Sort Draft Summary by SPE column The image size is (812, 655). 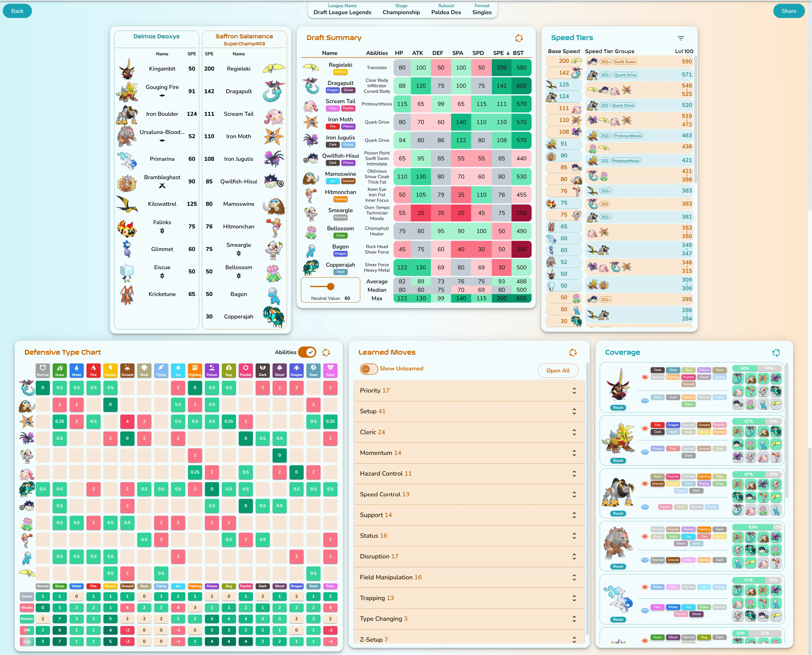pos(498,53)
